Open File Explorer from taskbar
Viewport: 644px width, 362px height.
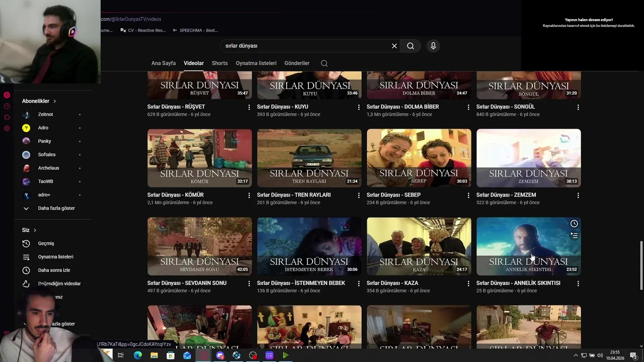154,355
